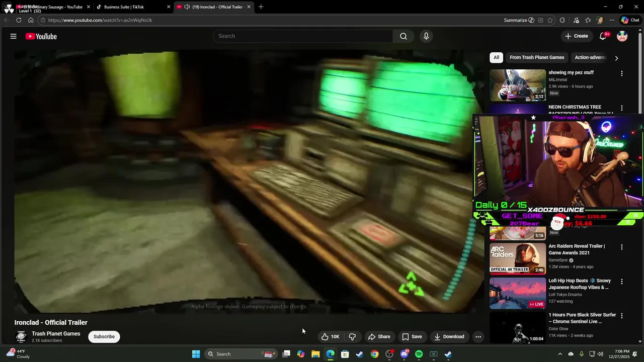Screen dimensions: 644x362
Task: Open Lofi Hip Hop Beats live thumbnail
Action: [518, 293]
